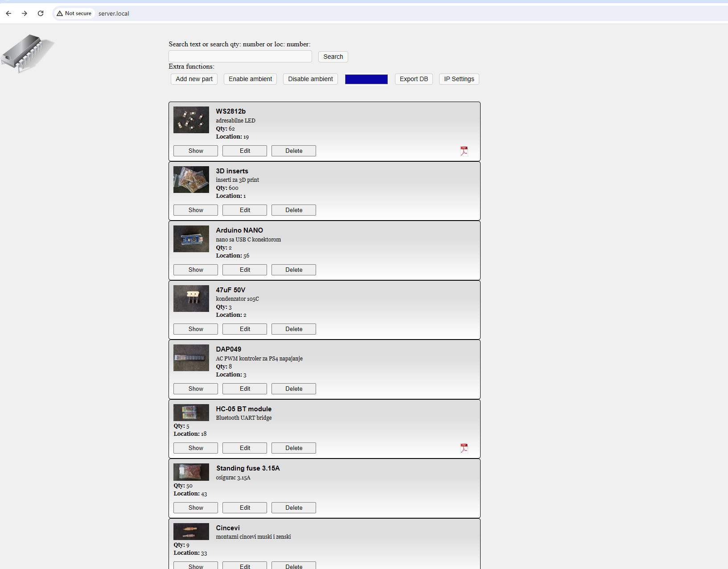Delete the DAP049 part
728x569 pixels.
(294, 389)
